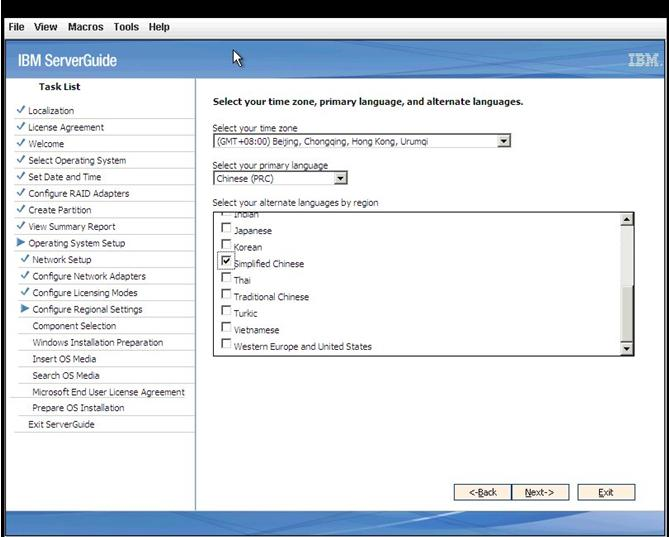
Task: Open the primary language dropdown
Action: tap(340, 178)
